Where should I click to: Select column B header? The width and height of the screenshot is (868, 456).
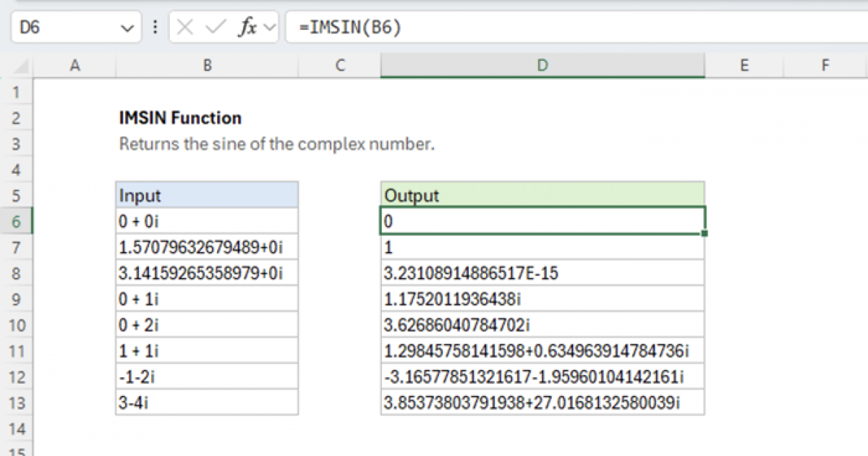click(x=207, y=65)
